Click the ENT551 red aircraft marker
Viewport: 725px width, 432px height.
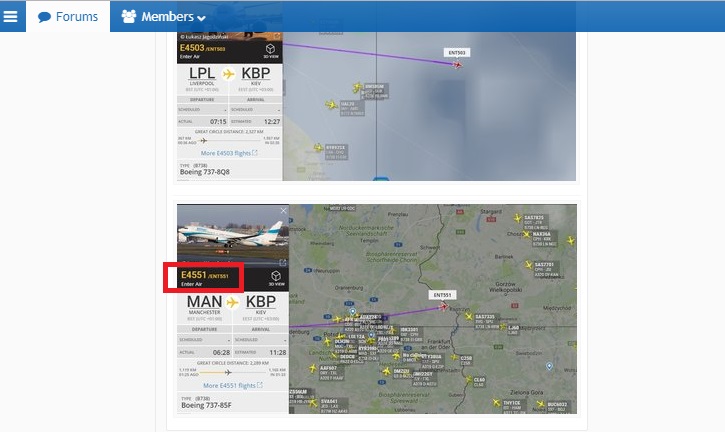click(x=443, y=306)
